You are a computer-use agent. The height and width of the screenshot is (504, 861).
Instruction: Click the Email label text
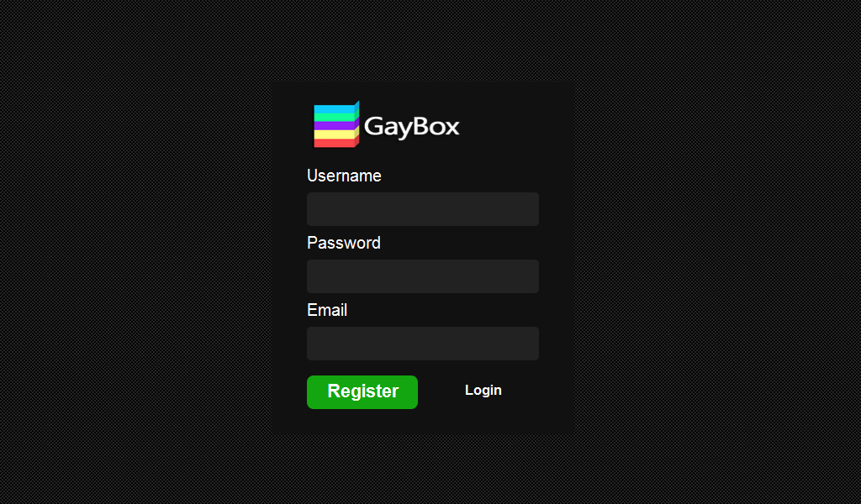(327, 310)
